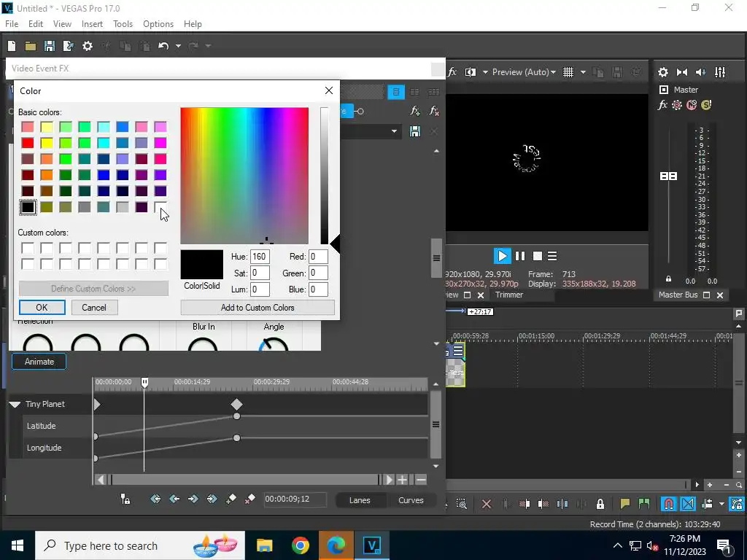
Task: Create a keyframe at cursor
Action: (231, 499)
